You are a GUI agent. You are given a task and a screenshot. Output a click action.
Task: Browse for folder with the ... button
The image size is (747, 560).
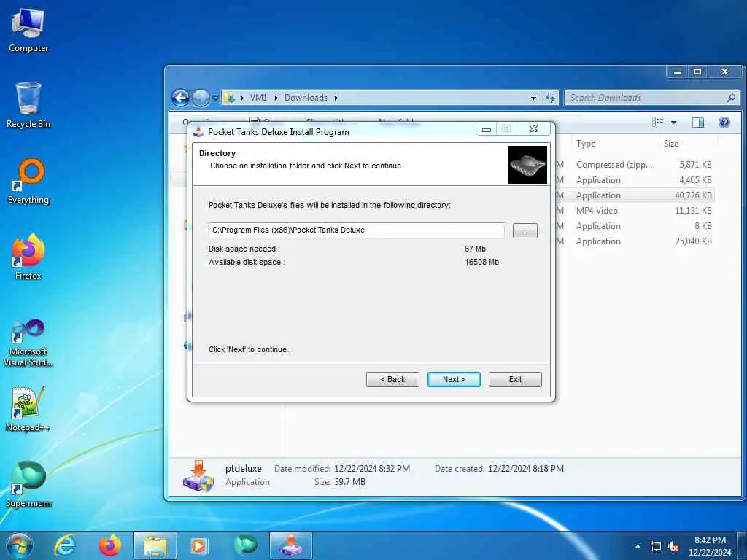[525, 231]
